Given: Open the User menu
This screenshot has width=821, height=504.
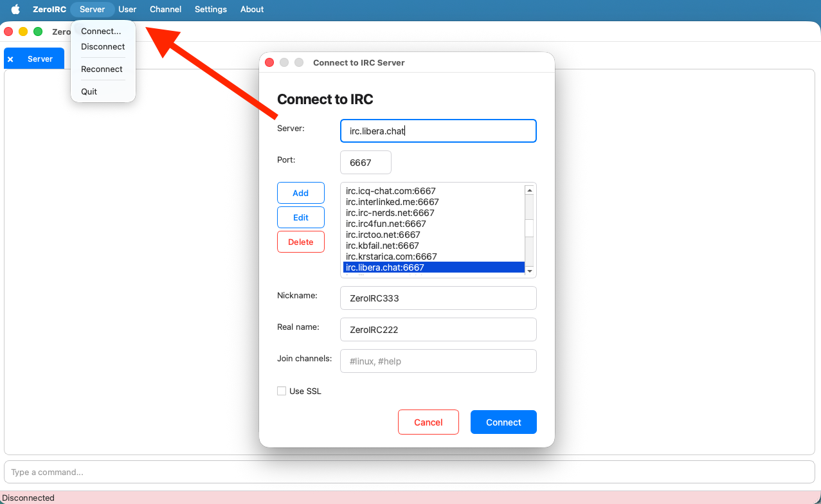Looking at the screenshot, I should point(127,9).
